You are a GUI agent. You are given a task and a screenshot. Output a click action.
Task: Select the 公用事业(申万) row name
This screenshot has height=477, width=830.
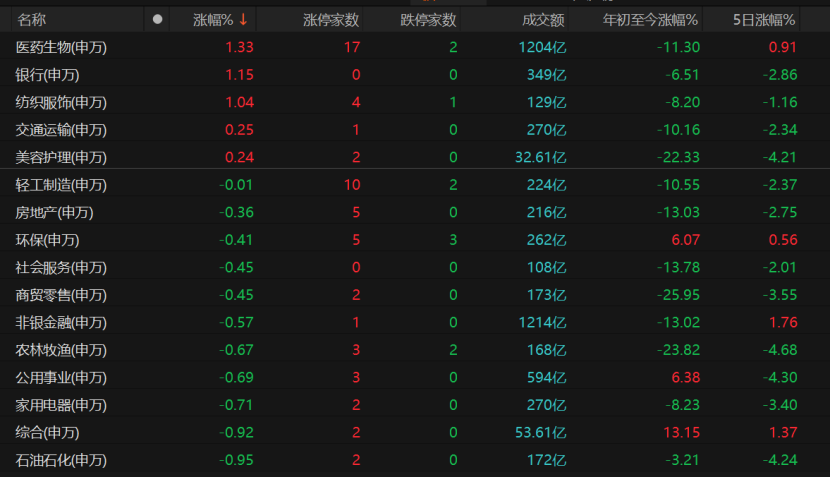[61, 378]
